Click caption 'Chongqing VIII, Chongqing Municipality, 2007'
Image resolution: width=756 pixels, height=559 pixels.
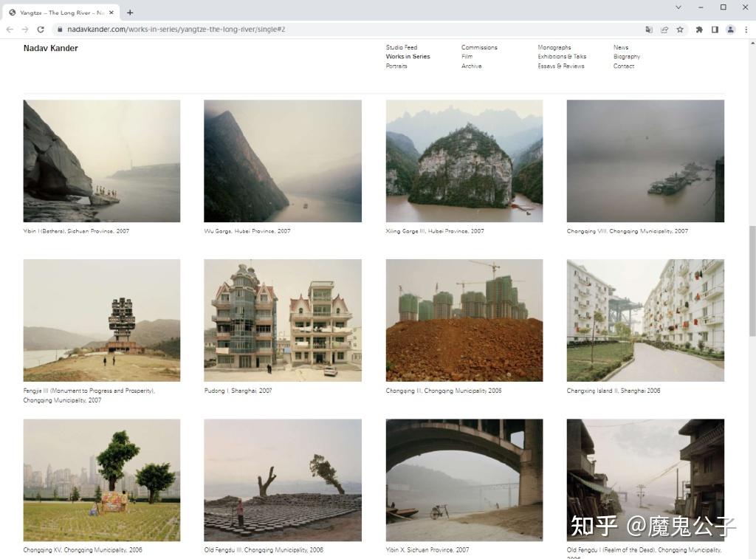tap(628, 231)
